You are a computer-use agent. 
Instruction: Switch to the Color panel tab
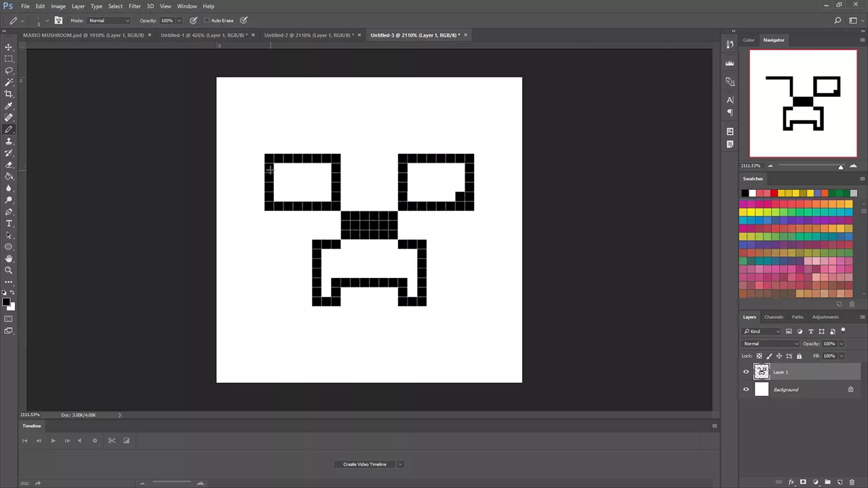point(749,40)
